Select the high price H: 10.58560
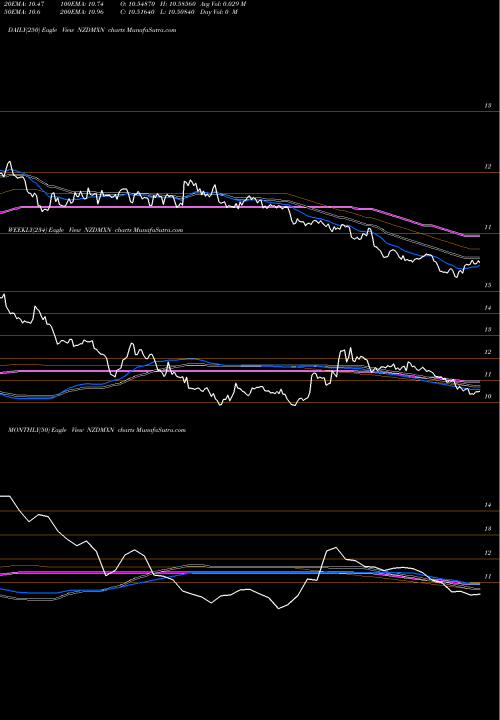The width and height of the screenshot is (500, 720). [178, 4]
